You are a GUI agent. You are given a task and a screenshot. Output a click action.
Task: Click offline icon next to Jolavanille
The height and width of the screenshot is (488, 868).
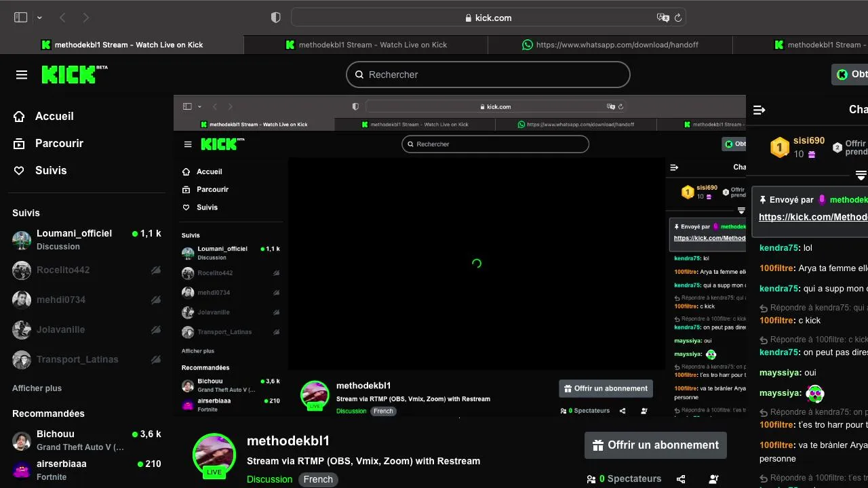coord(156,329)
